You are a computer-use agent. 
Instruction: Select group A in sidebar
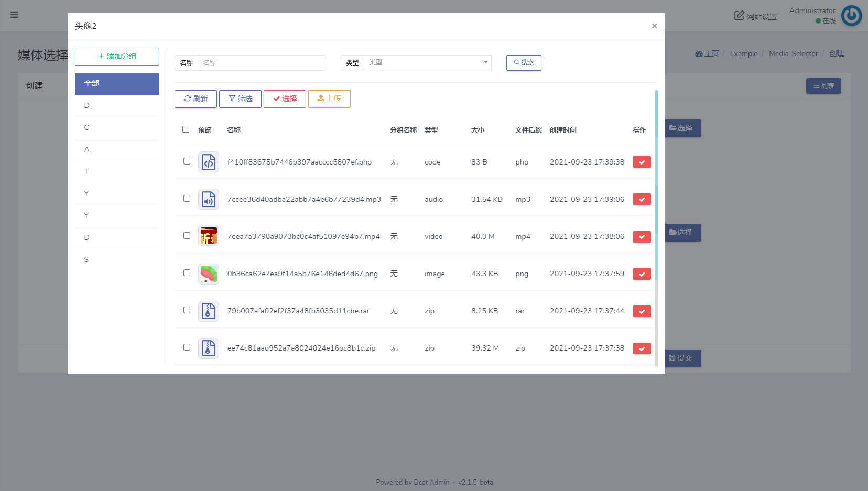click(x=117, y=150)
